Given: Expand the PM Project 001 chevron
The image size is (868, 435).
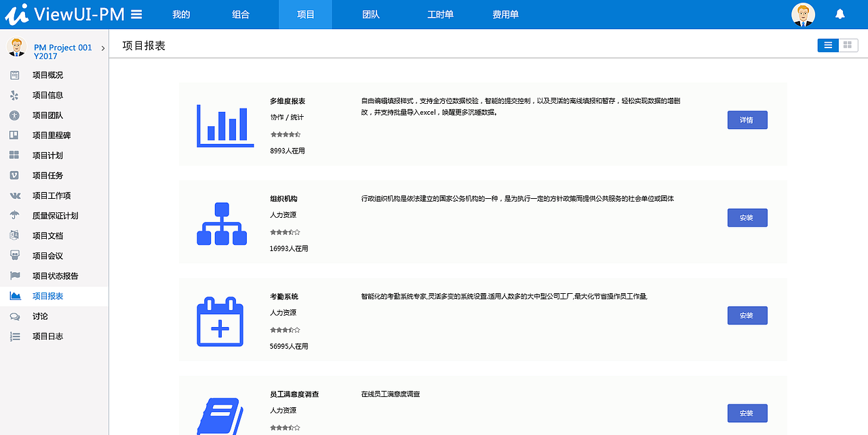Looking at the screenshot, I should [103, 48].
